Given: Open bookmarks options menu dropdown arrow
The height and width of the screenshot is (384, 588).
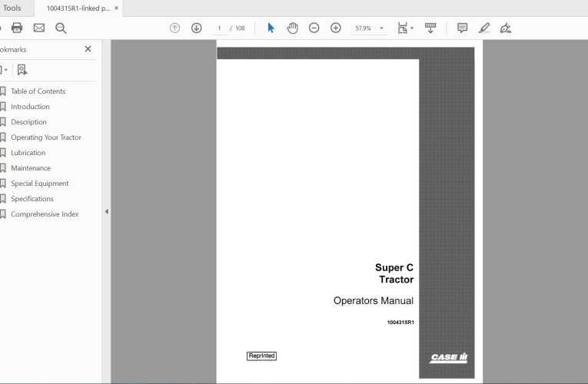Looking at the screenshot, I should pyautogui.click(x=4, y=70).
